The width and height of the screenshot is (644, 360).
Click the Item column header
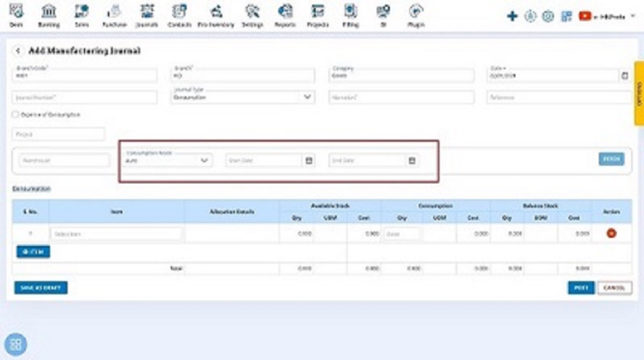point(117,211)
